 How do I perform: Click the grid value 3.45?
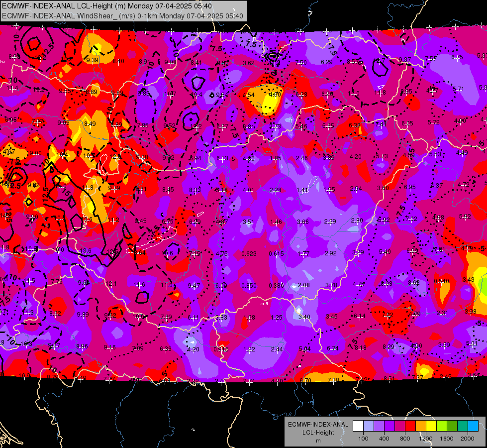pyautogui.click(x=332, y=317)
